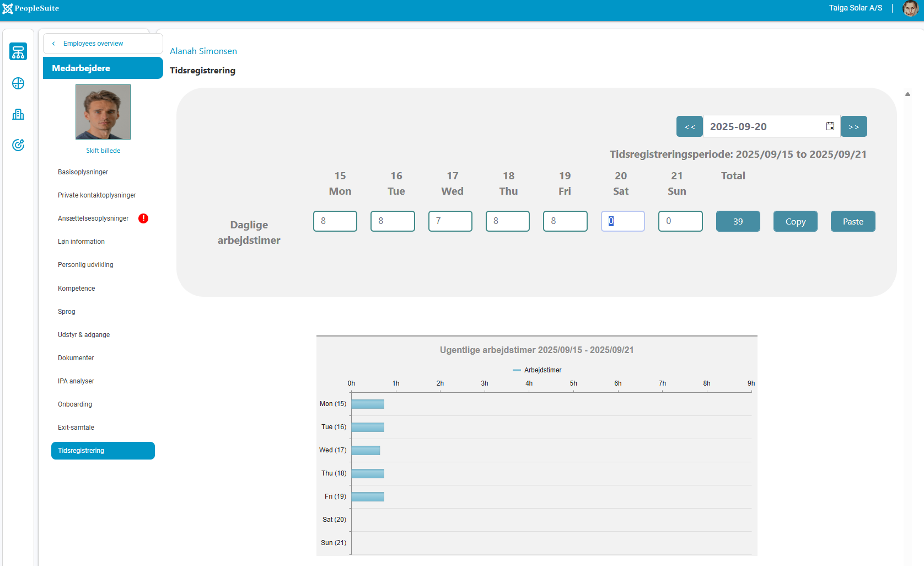The image size is (924, 566).
Task: Click the red alert icon beside Ansættelsesoplysninger
Action: point(143,218)
